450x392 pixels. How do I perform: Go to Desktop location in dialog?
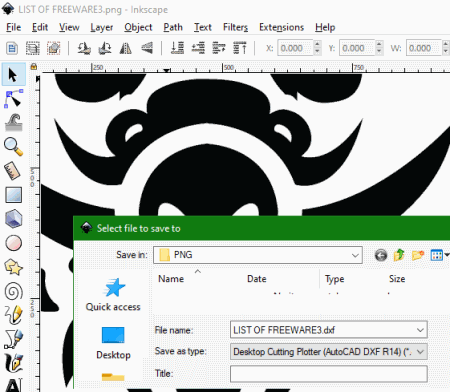click(113, 343)
